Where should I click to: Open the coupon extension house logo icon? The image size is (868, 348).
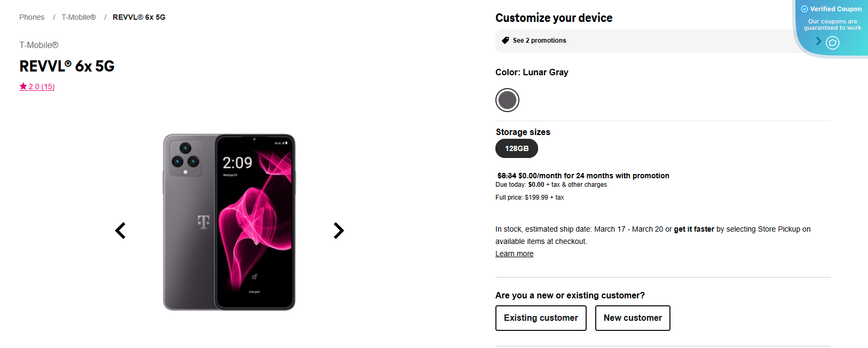pos(832,43)
